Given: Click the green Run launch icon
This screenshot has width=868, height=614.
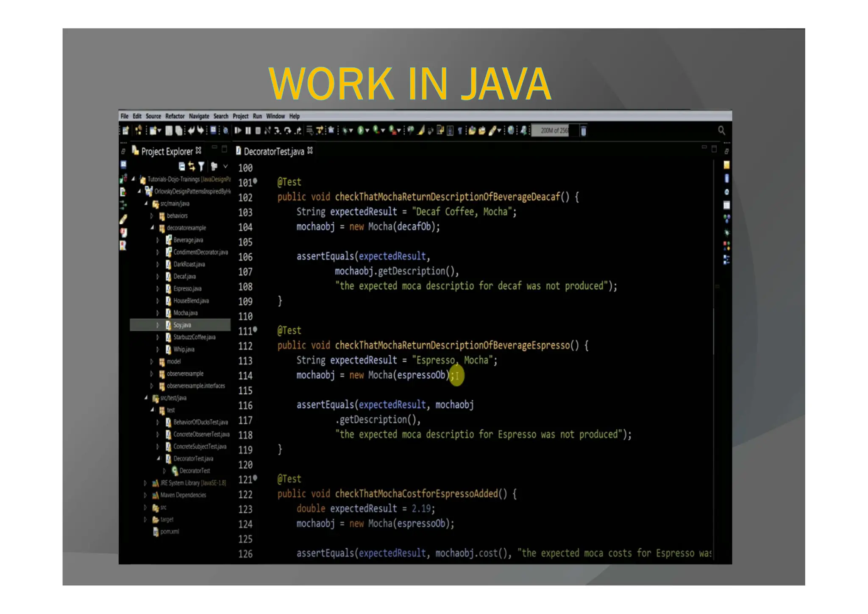Looking at the screenshot, I should 360,131.
